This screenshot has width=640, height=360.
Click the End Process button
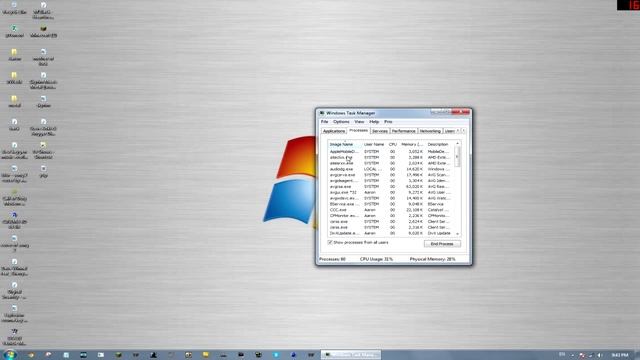click(442, 244)
